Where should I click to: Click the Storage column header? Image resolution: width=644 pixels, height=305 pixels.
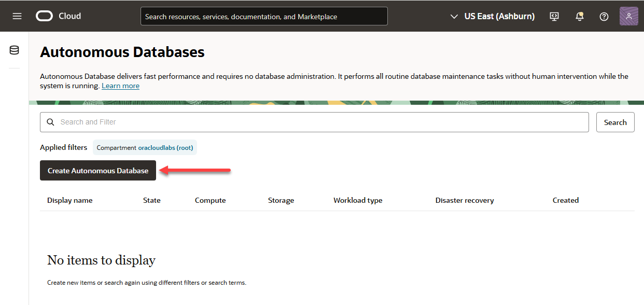click(x=281, y=200)
